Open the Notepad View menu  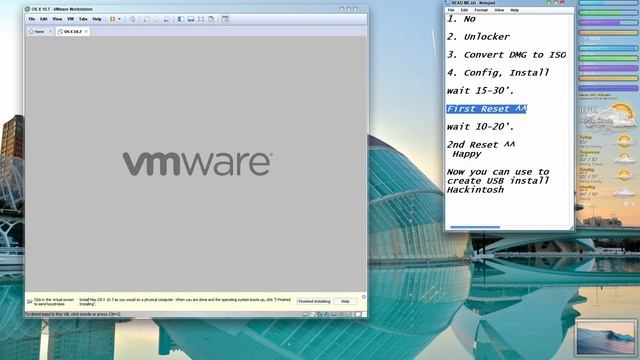[499, 10]
